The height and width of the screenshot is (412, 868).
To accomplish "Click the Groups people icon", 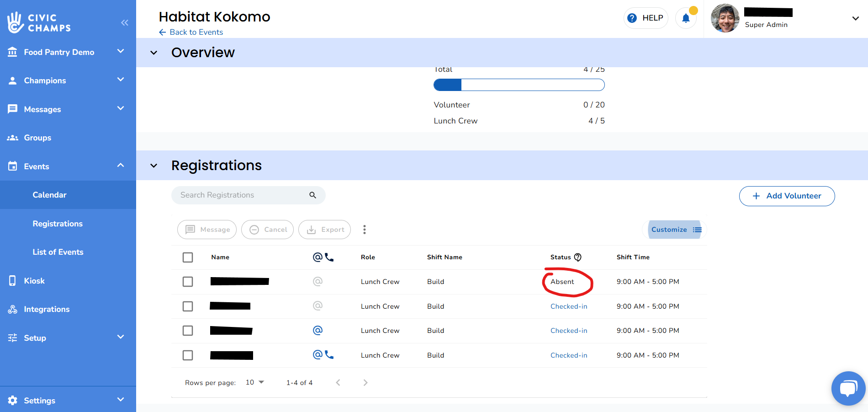I will (13, 138).
